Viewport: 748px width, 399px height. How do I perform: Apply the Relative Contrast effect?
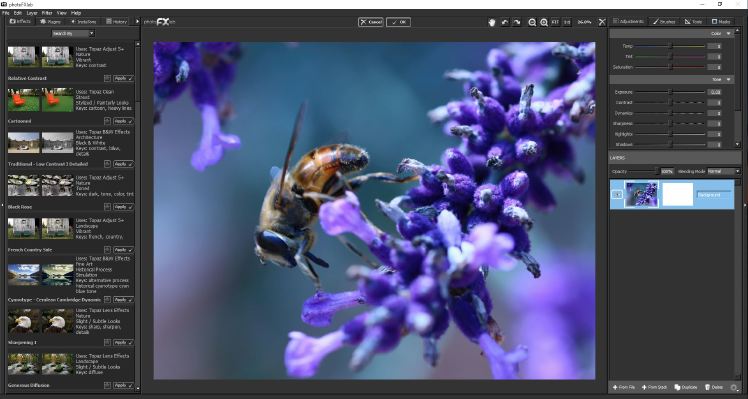coord(124,78)
